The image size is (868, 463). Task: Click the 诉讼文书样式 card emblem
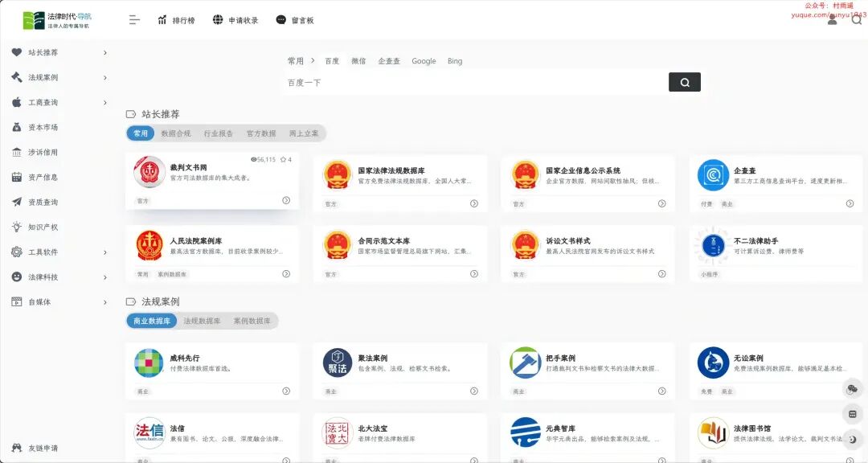(x=525, y=245)
